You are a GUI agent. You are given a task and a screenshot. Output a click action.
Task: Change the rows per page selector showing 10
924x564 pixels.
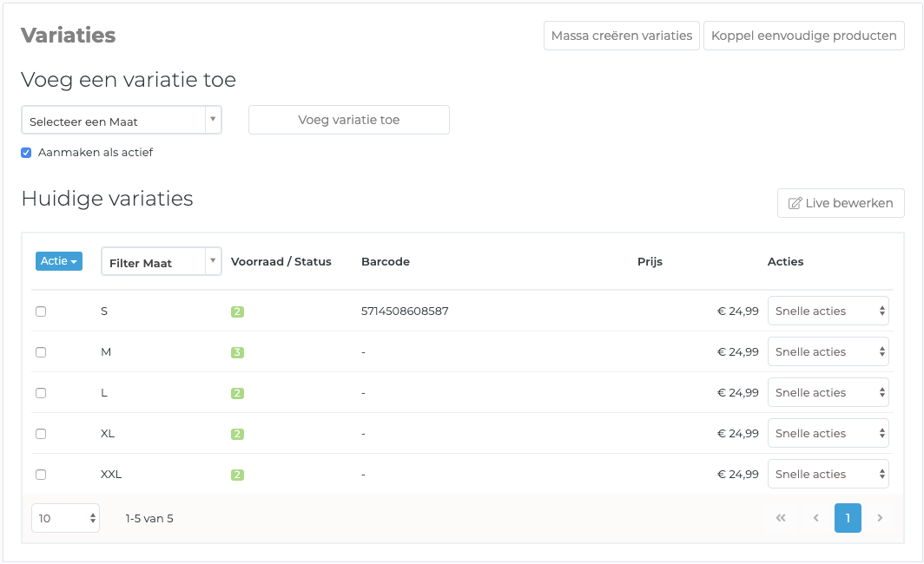(65, 518)
